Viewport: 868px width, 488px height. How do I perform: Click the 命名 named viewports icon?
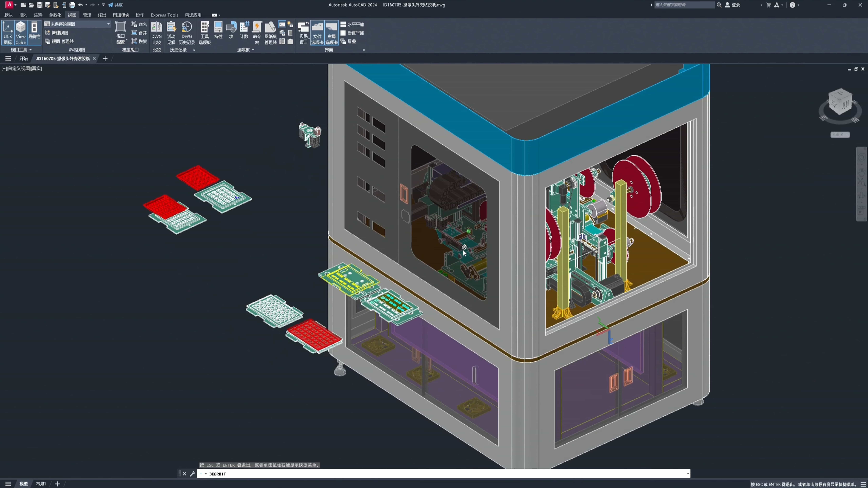coord(139,24)
